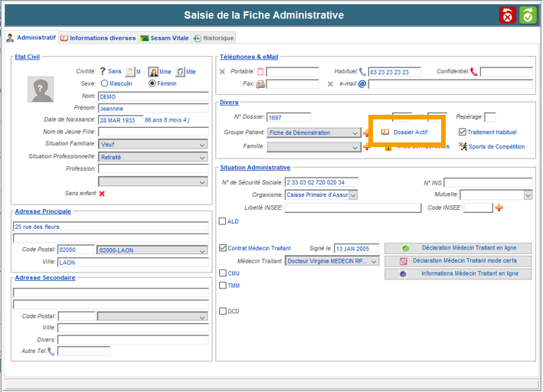Image resolution: width=543 pixels, height=392 pixels.
Task: Click the red X next to Sans enfant
Action: 102,194
